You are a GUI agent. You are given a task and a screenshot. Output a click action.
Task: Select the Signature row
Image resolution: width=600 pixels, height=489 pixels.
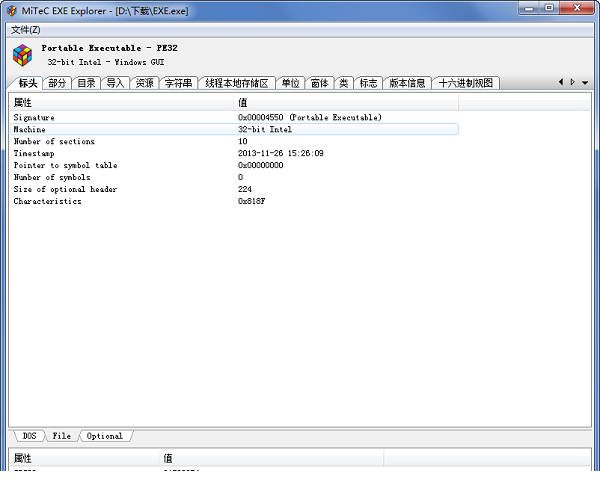coord(234,117)
